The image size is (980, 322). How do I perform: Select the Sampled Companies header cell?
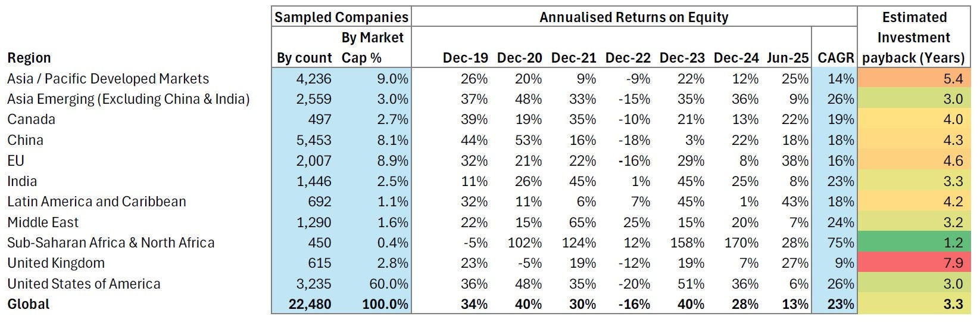tap(341, 17)
